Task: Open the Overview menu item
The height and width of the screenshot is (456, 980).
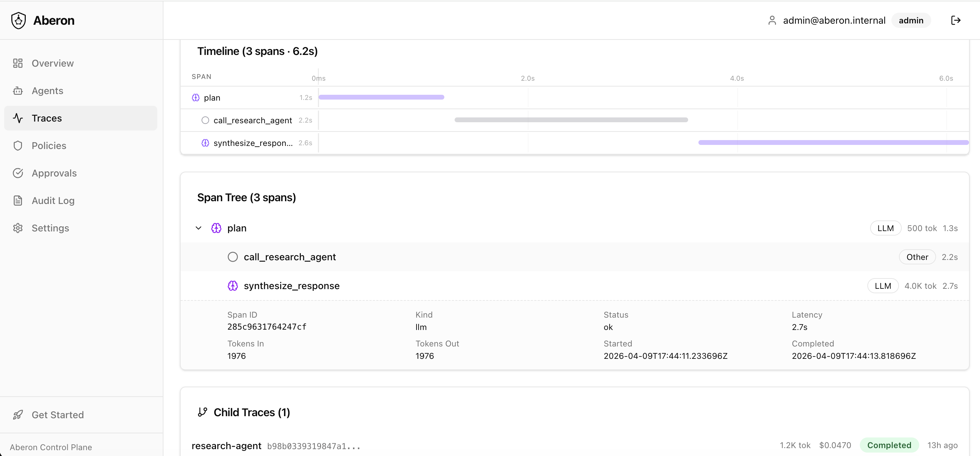Action: (x=53, y=63)
